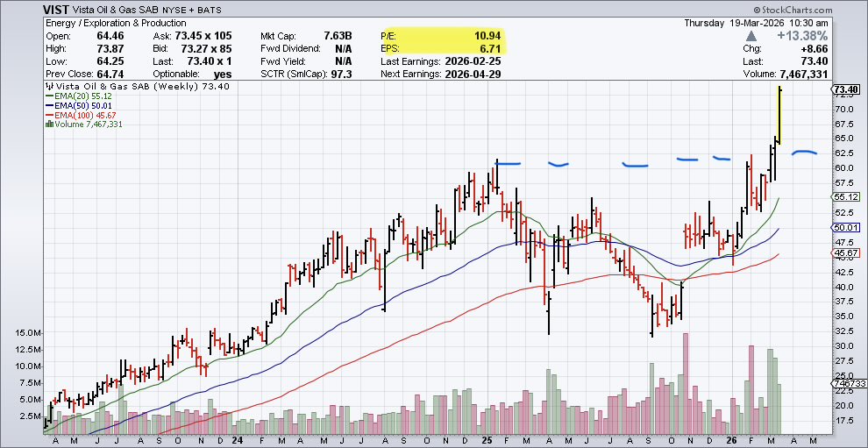
Task: Click the Open value 64.46
Action: point(110,36)
